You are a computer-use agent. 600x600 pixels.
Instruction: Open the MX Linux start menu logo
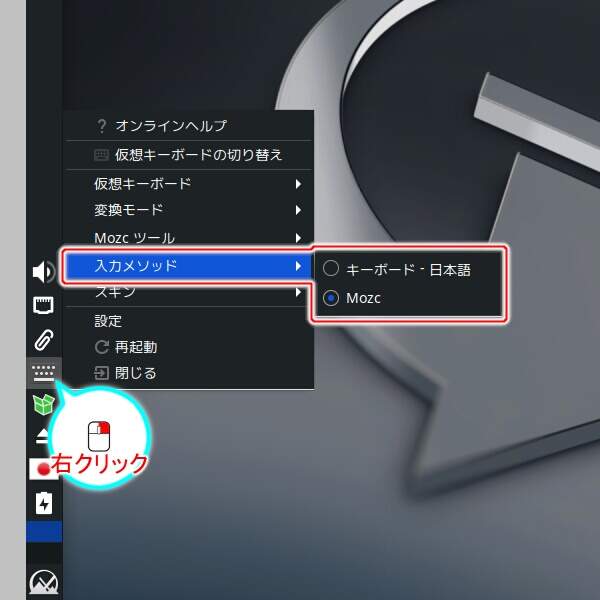pos(44,582)
